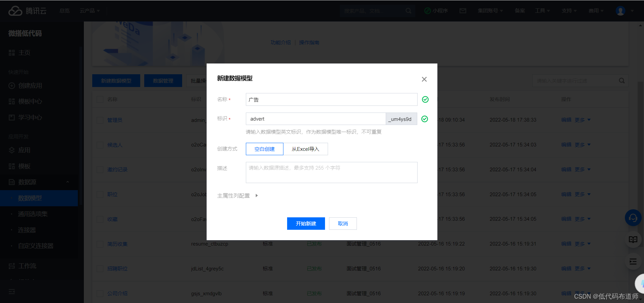
Task: Open the 简历收集 data model link
Action: pos(117,244)
